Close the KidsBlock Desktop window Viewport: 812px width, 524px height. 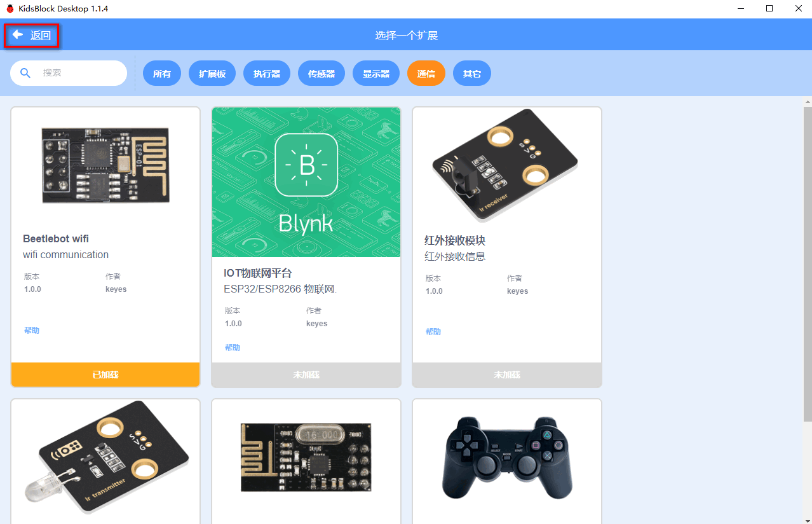798,8
